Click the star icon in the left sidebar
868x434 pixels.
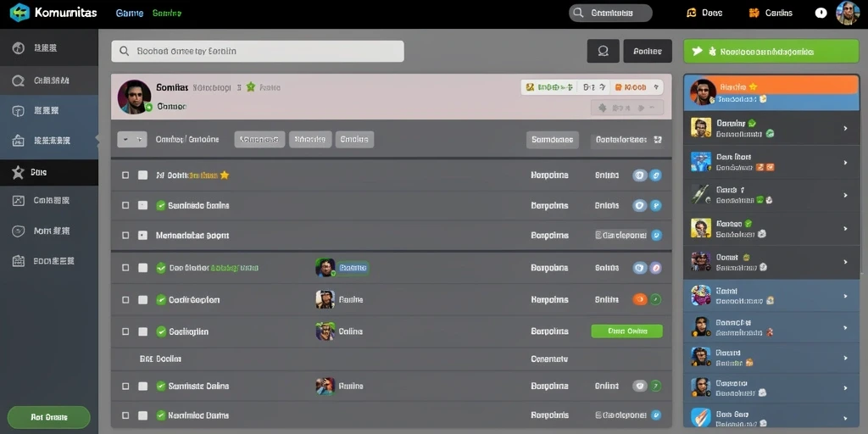click(19, 172)
